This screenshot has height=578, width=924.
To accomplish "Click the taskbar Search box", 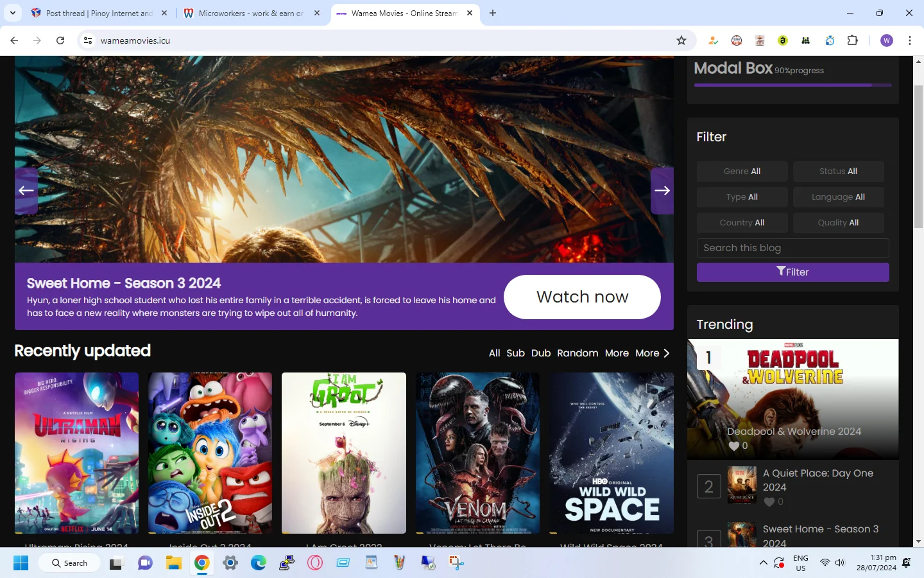I will [x=69, y=563].
